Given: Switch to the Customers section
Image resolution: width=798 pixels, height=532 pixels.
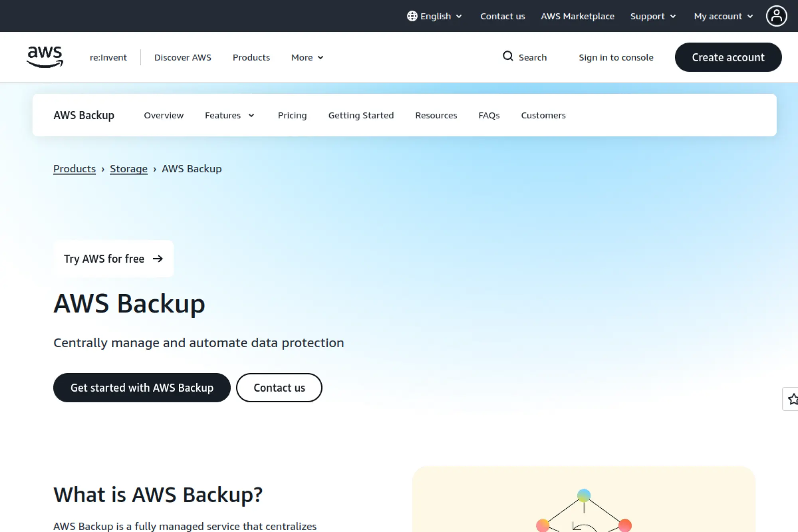Looking at the screenshot, I should click(x=543, y=115).
